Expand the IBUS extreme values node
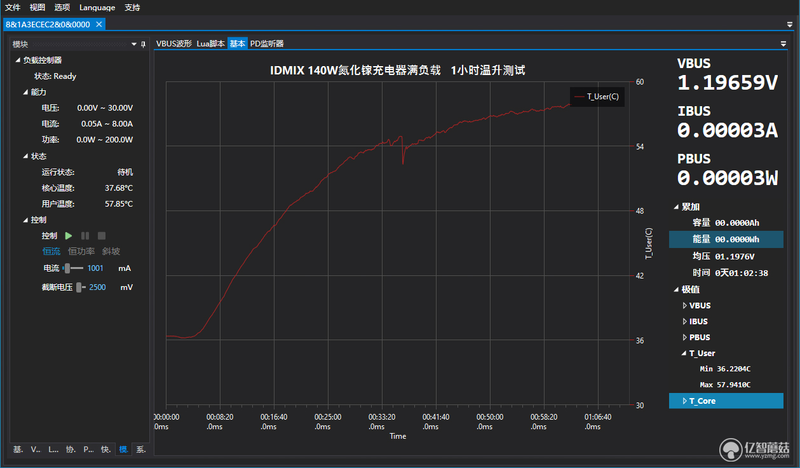Image resolution: width=800 pixels, height=468 pixels. [x=685, y=321]
